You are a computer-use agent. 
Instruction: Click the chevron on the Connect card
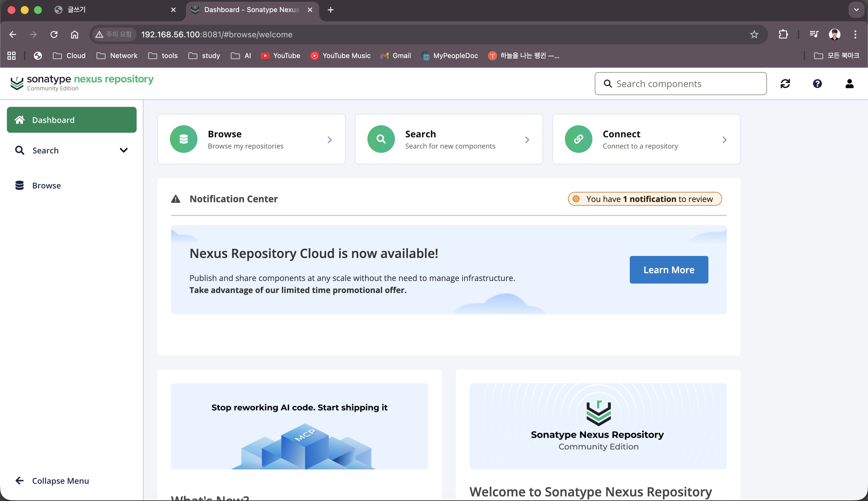tap(724, 139)
